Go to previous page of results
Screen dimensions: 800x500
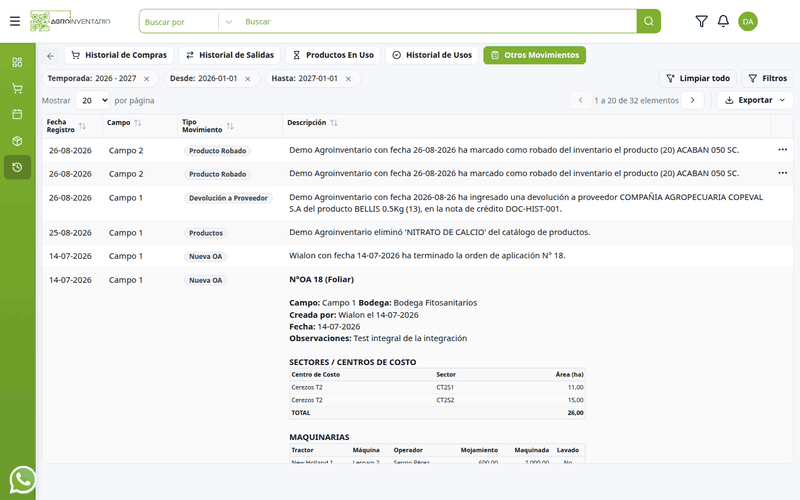(x=580, y=100)
